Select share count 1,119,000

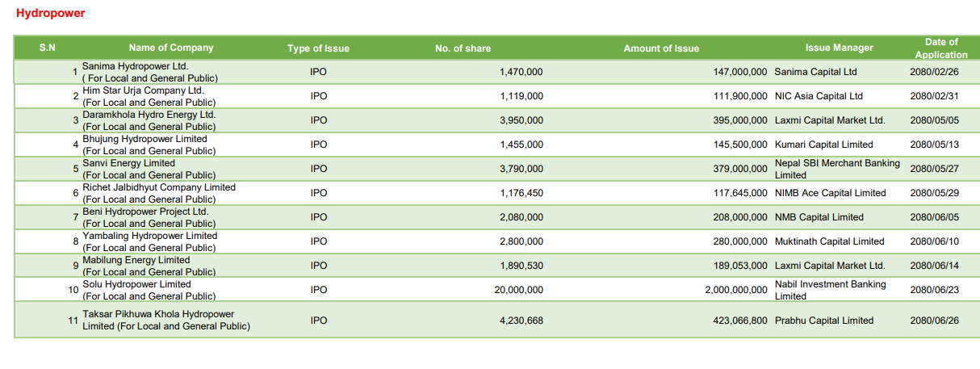coord(521,96)
